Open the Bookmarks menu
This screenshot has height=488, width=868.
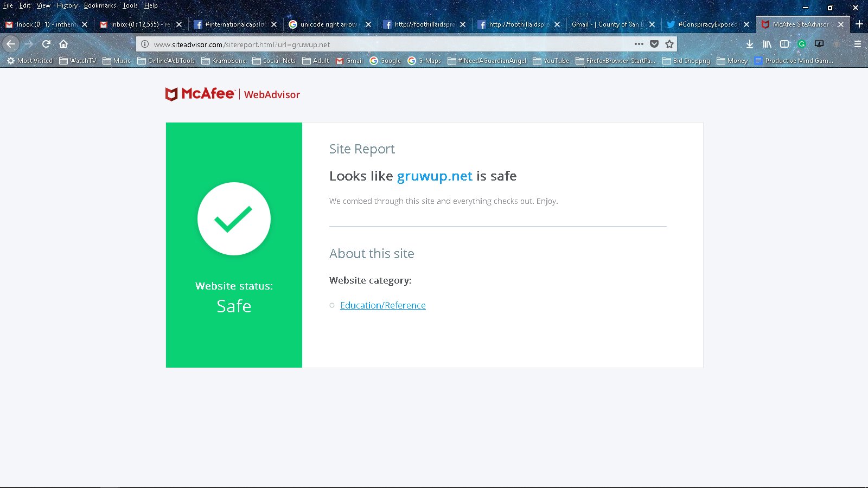(x=100, y=5)
